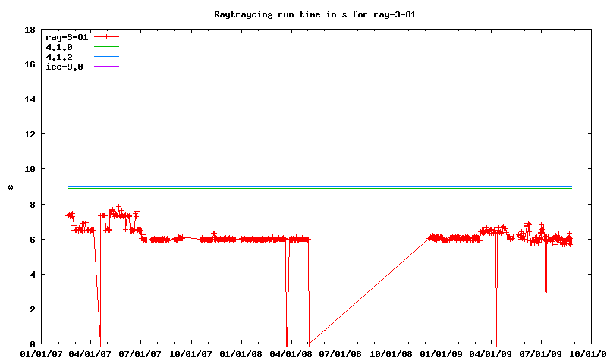Click the y-axis tick label 14
This screenshot has width=607, height=364.
pyautogui.click(x=29, y=99)
